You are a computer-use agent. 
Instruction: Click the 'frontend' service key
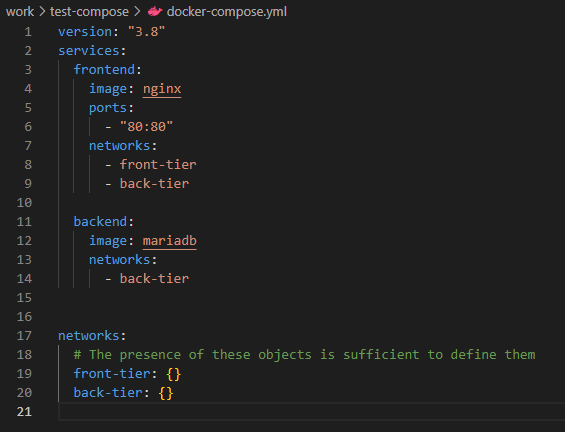click(104, 70)
